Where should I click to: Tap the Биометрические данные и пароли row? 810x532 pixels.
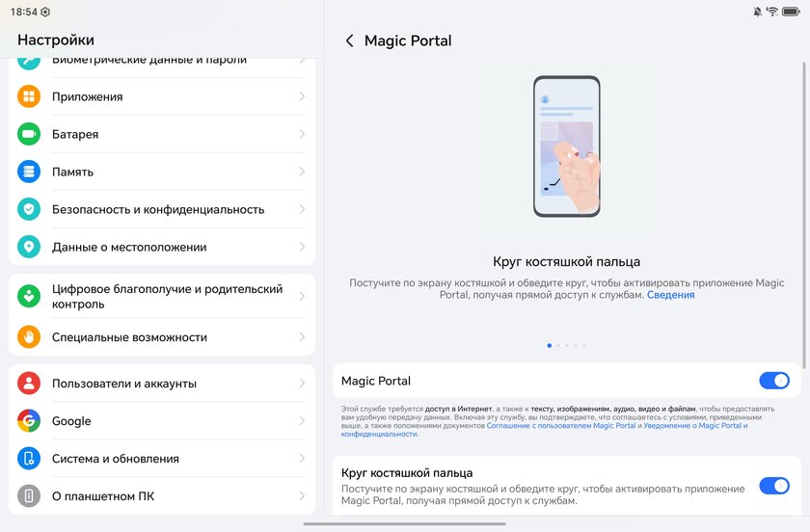coord(162,67)
